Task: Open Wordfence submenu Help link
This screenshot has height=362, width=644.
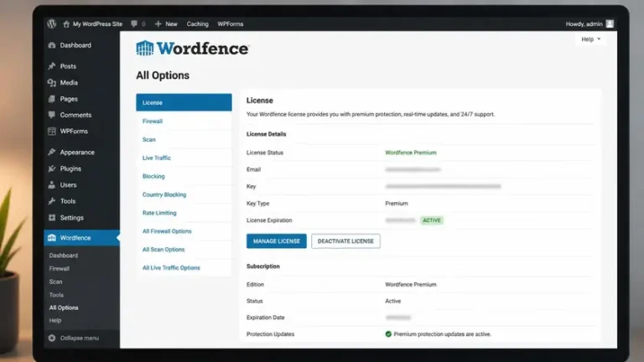Action: click(x=55, y=320)
